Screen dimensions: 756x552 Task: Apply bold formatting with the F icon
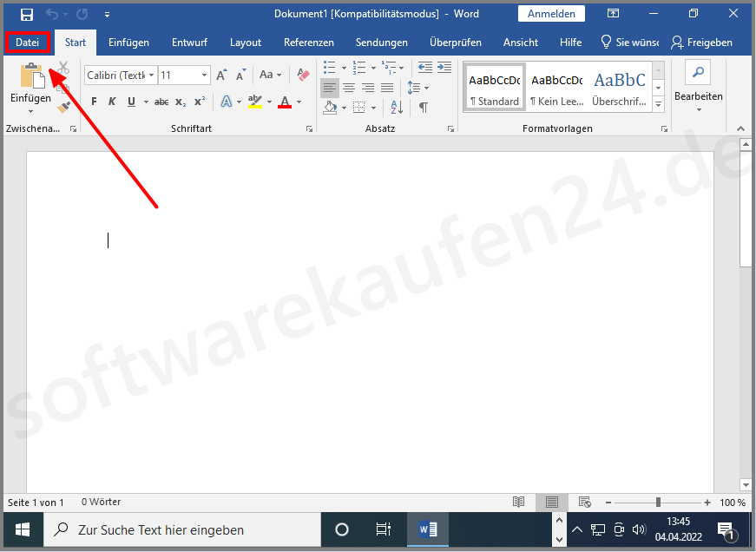point(93,102)
